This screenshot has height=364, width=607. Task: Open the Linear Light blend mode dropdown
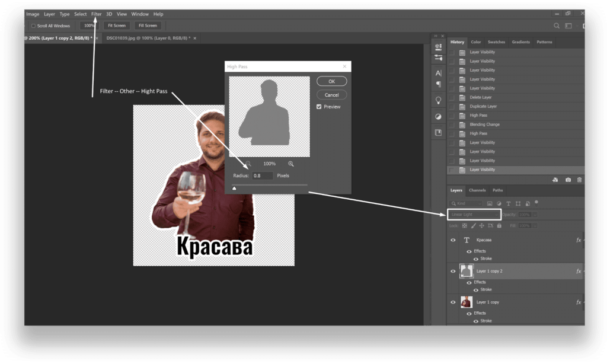point(474,215)
